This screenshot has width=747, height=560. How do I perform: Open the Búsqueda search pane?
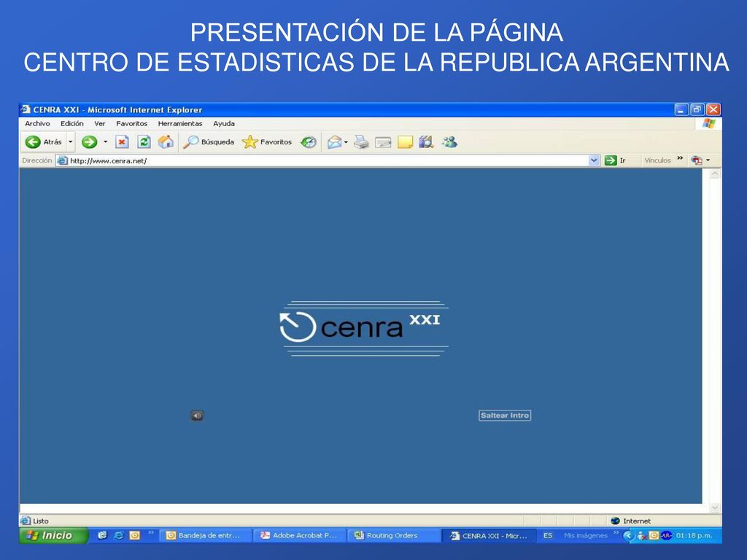209,142
